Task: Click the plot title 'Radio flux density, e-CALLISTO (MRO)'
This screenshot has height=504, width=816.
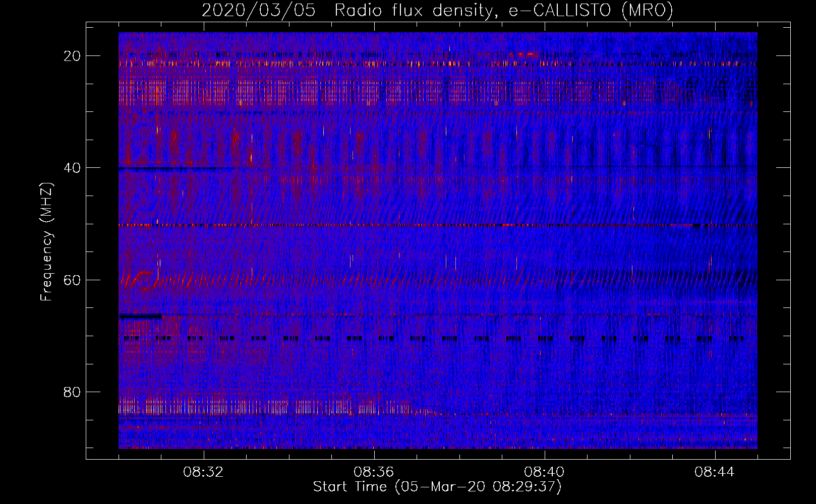Action: point(503,11)
